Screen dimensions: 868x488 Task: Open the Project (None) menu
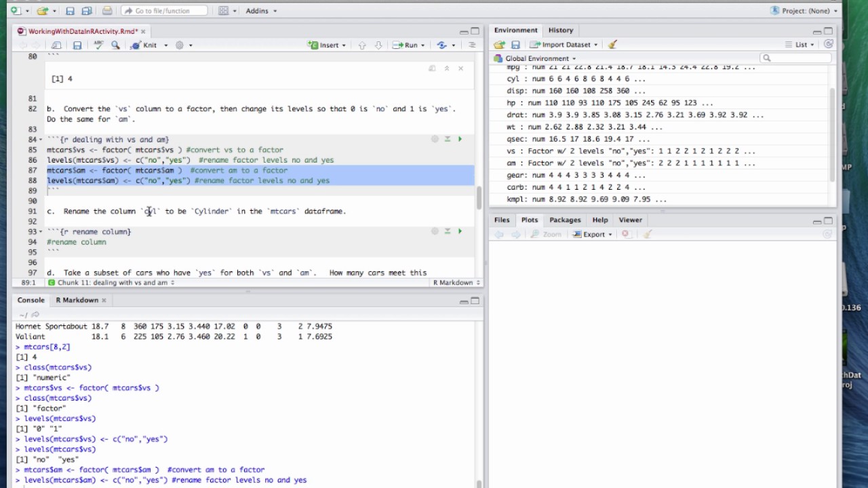(804, 11)
